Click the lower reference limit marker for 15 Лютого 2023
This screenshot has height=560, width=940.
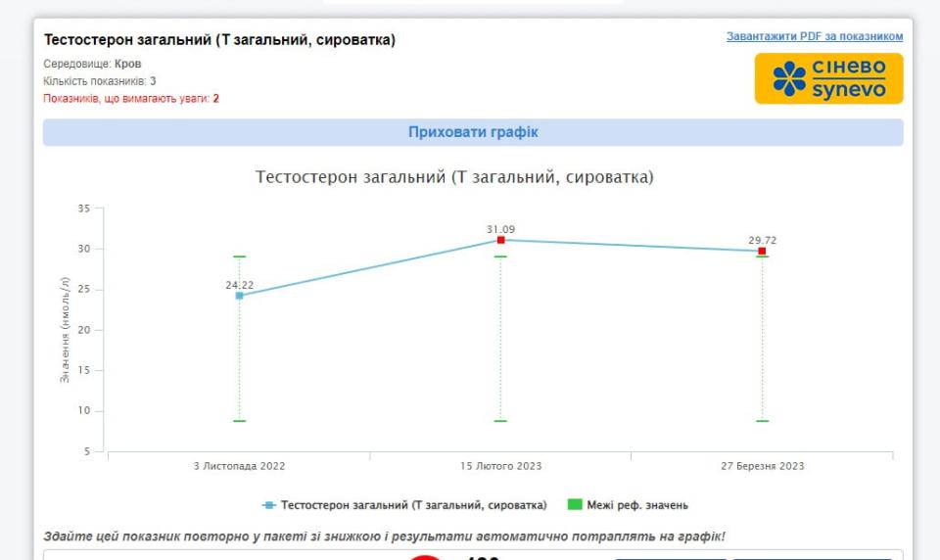(500, 421)
